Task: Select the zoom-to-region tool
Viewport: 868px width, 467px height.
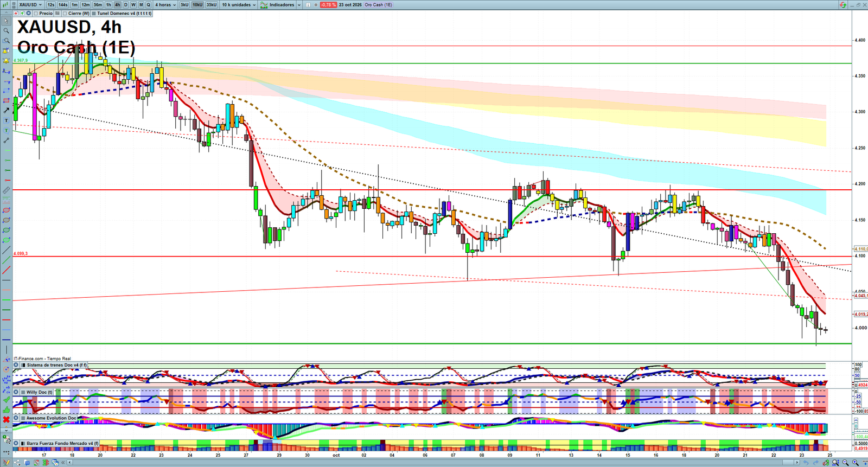Action: (6, 41)
